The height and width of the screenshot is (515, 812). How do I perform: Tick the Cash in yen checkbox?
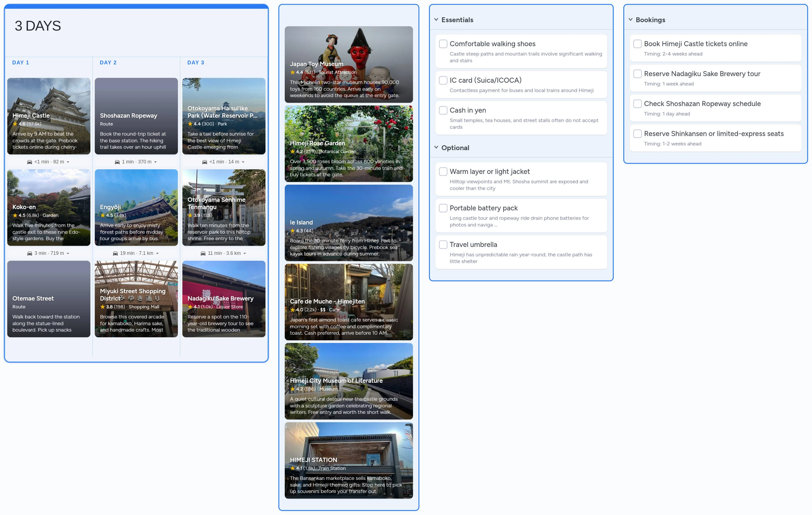click(443, 110)
